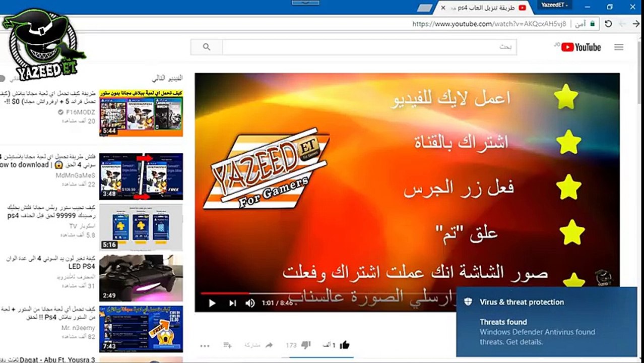Go to YouTube home via logo

[581, 47]
